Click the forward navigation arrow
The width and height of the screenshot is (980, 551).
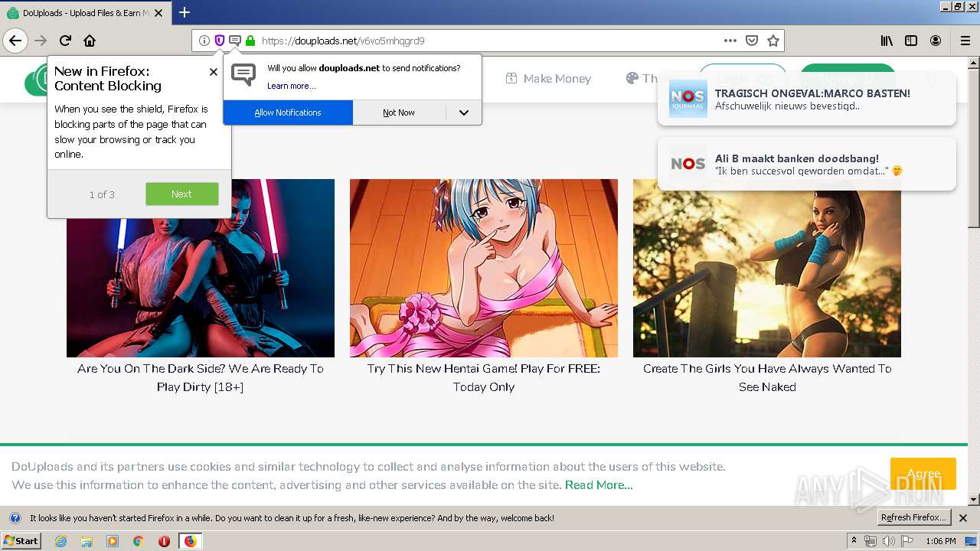(x=41, y=41)
